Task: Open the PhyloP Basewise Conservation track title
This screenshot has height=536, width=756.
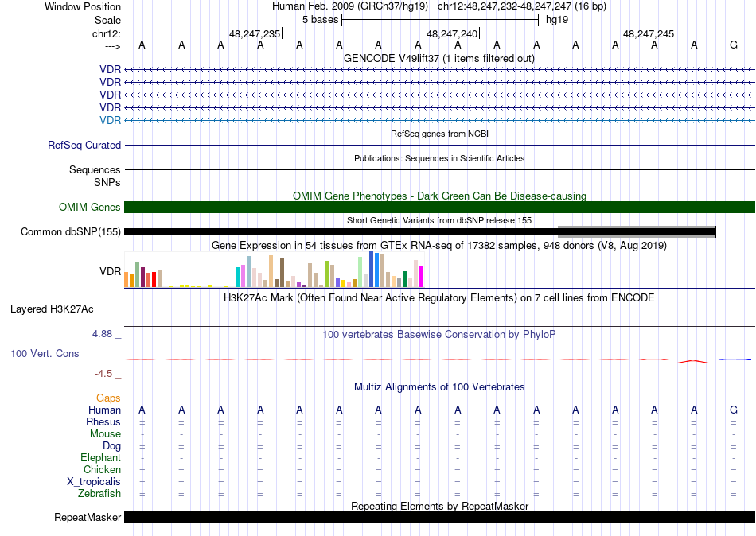Action: tap(438, 335)
